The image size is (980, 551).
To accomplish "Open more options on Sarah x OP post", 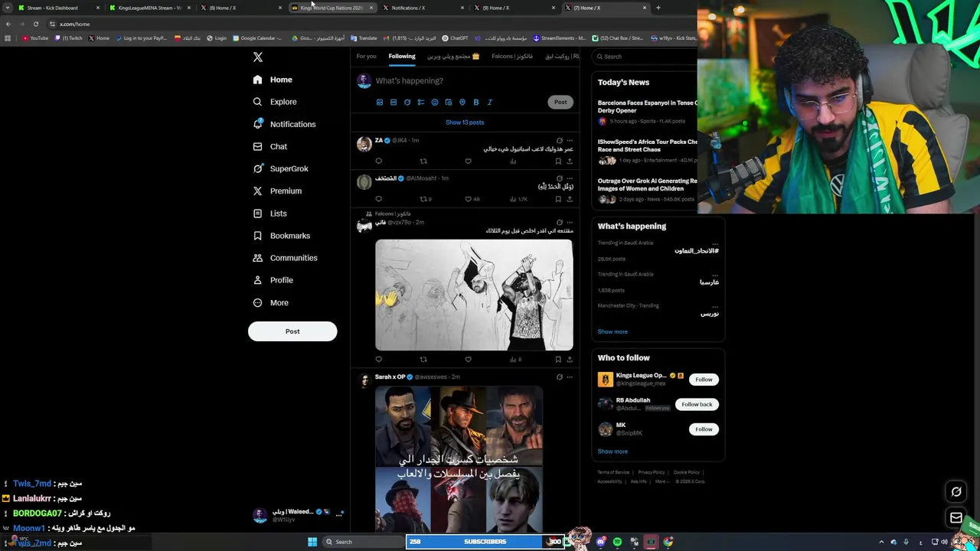I will point(570,377).
